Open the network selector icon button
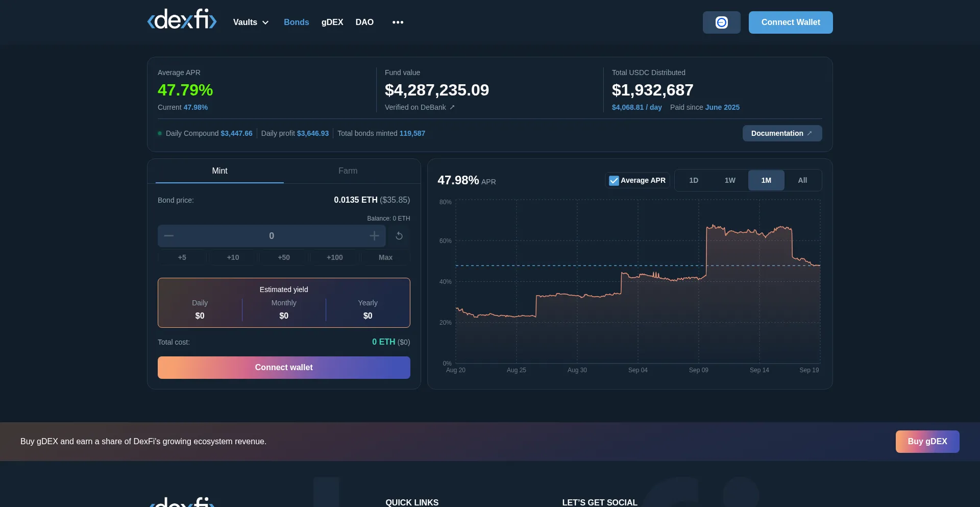This screenshot has height=507, width=980. (x=721, y=22)
